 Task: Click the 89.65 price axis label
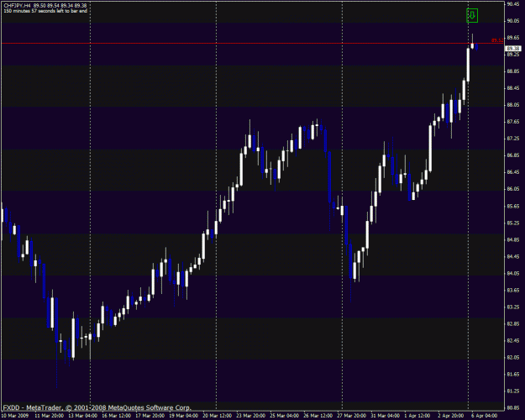coord(513,38)
